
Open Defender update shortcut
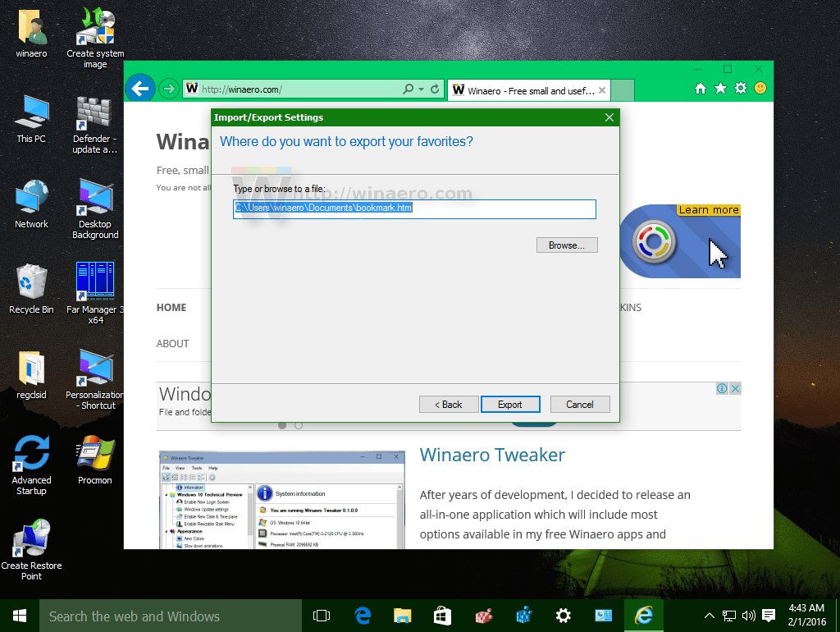tap(95, 125)
